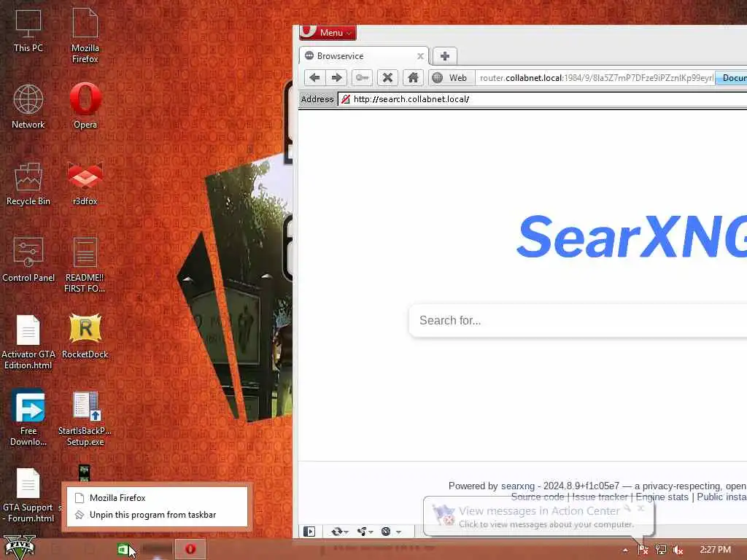Launch the Opera desktop shortcut
This screenshot has height=560, width=747.
point(85,106)
